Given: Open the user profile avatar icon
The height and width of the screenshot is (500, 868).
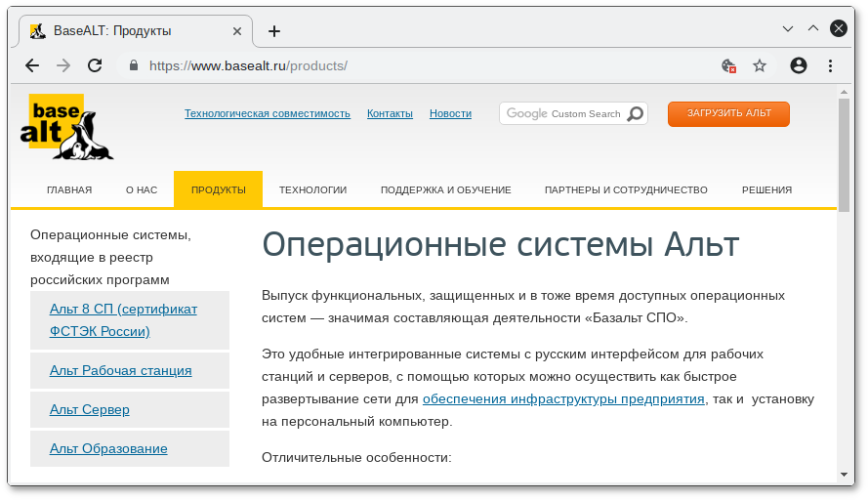Looking at the screenshot, I should click(799, 65).
